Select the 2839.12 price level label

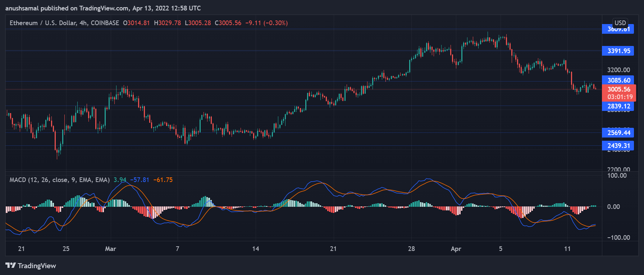[x=618, y=106]
